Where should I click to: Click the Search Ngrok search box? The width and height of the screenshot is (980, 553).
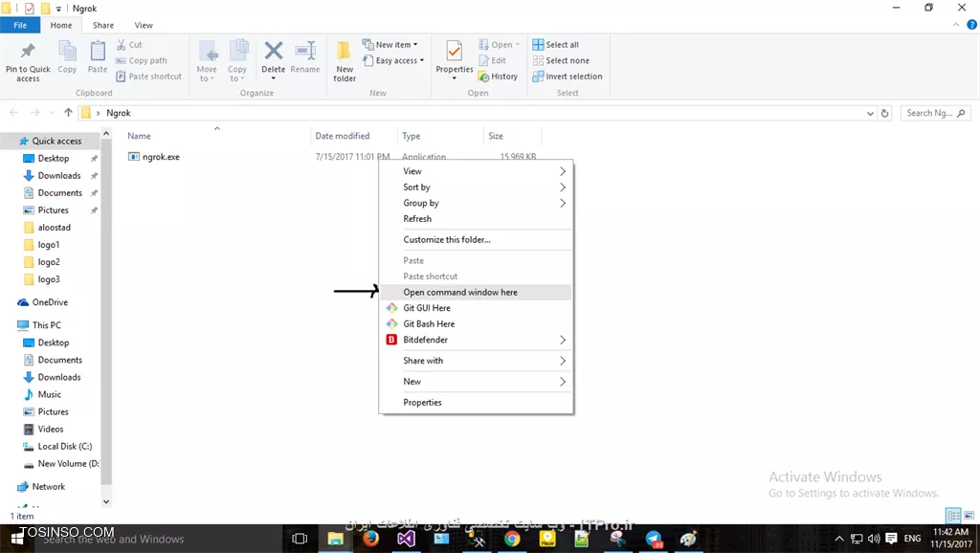click(936, 113)
